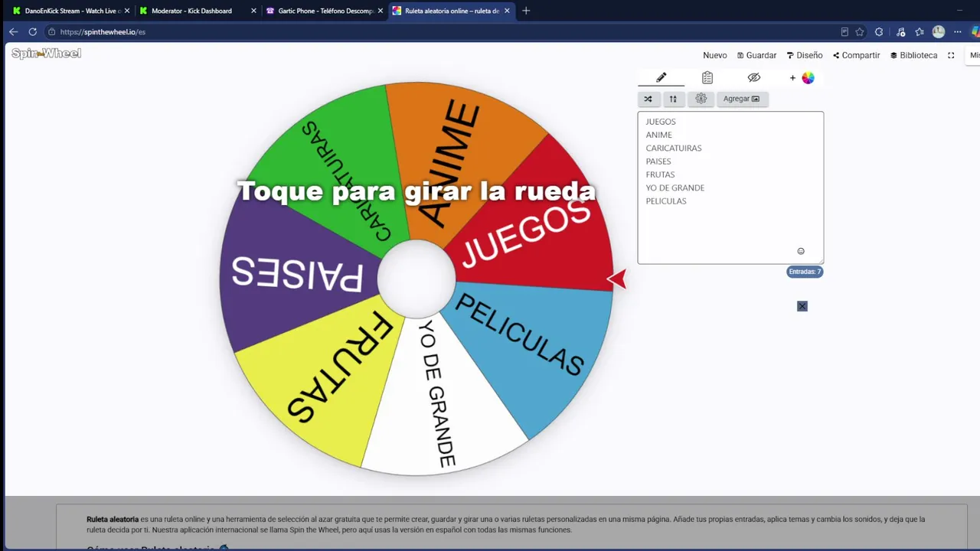This screenshot has height=551, width=980.
Task: Close the Moderator Kick Dashboard tab
Action: (253, 11)
